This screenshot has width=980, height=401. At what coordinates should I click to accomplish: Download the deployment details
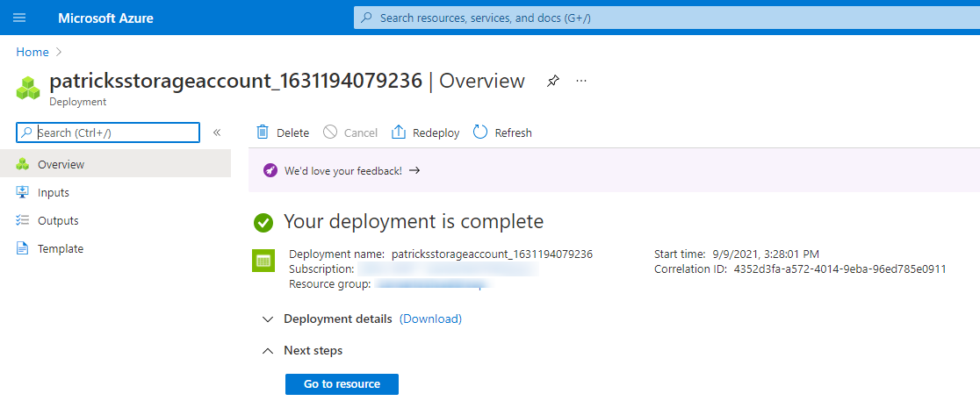click(x=430, y=319)
